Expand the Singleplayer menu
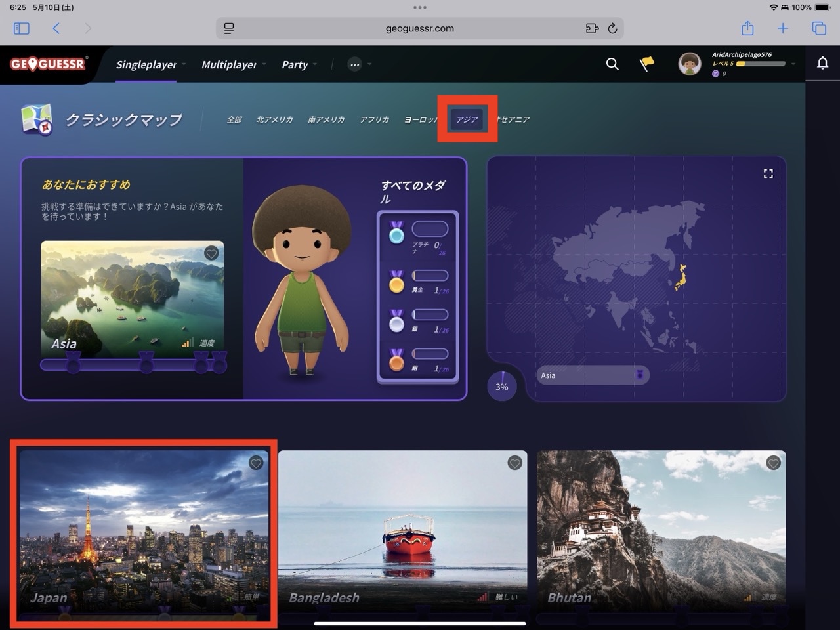Viewport: 840px width, 630px height. (150, 64)
